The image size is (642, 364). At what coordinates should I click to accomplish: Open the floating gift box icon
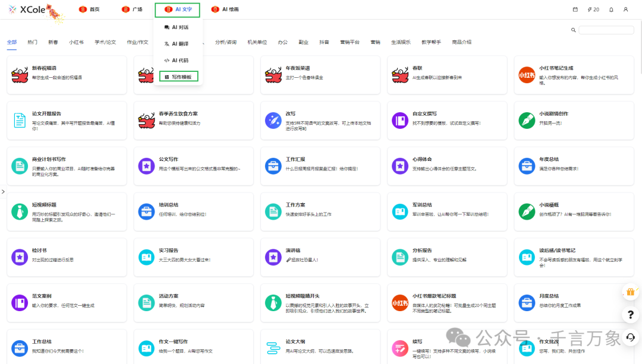[x=630, y=292]
